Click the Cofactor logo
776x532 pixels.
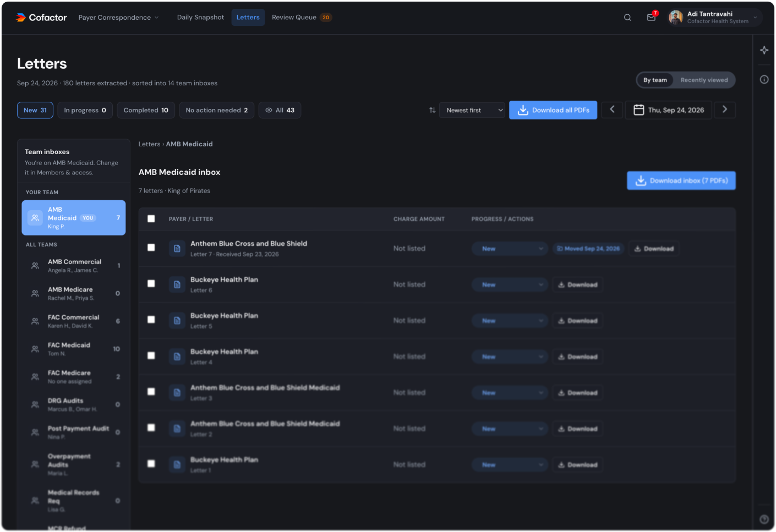tap(41, 18)
